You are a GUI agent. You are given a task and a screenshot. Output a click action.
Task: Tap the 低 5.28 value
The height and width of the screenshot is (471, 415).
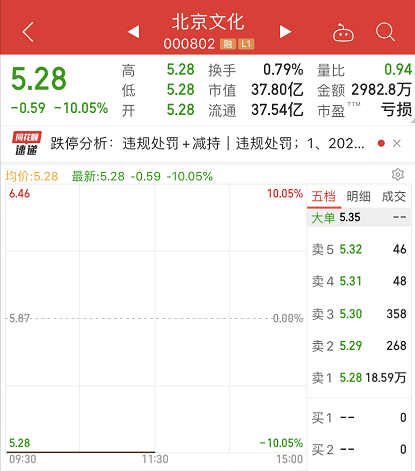pyautogui.click(x=180, y=90)
